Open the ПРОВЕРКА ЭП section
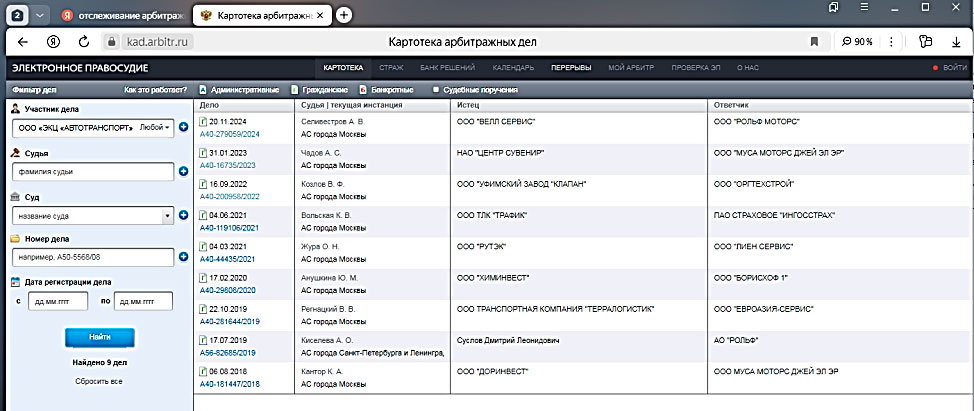The height and width of the screenshot is (411, 974). coord(696,68)
